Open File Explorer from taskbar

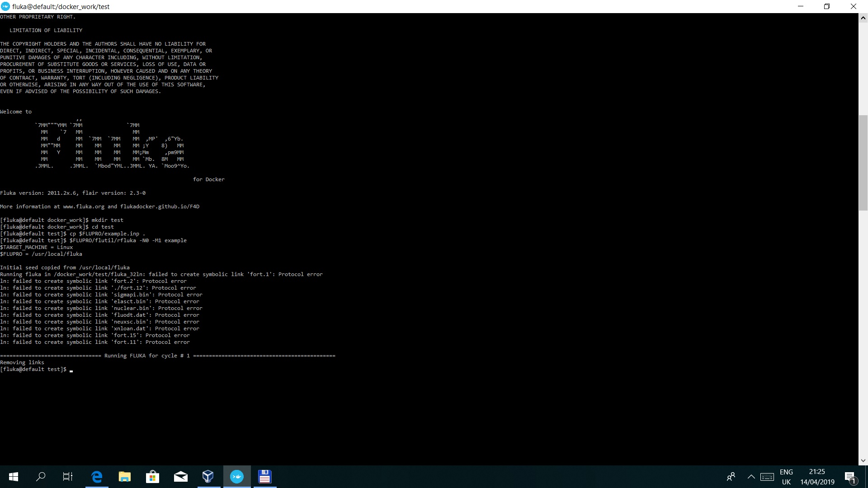click(125, 477)
